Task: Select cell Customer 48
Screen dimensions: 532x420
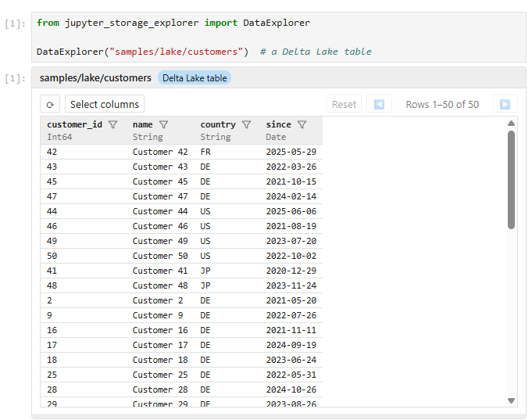Action: point(160,285)
